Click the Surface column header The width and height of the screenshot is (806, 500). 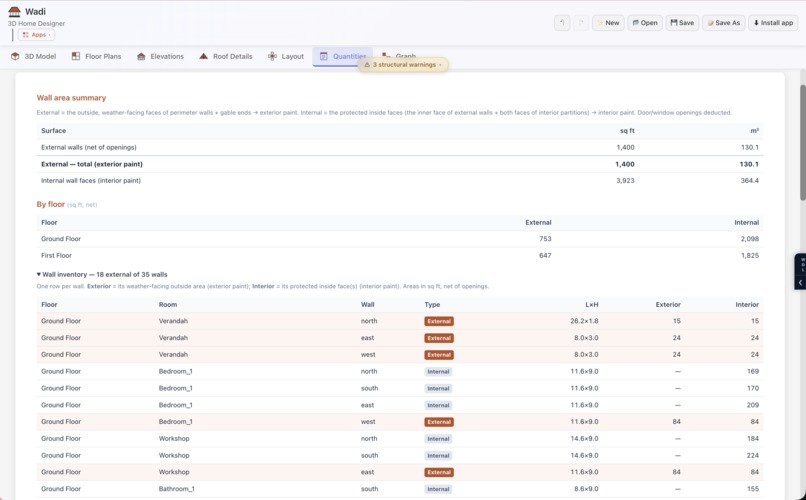(53, 131)
